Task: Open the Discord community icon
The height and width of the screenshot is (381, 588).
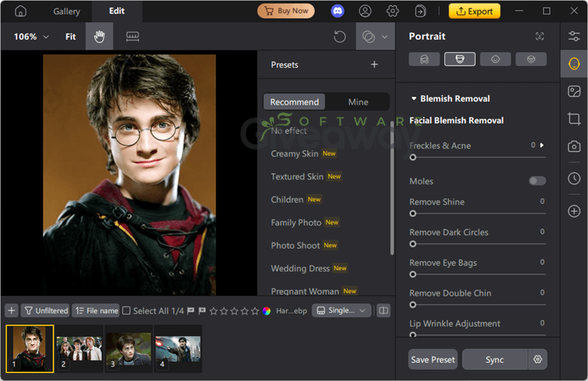Action: [x=338, y=11]
